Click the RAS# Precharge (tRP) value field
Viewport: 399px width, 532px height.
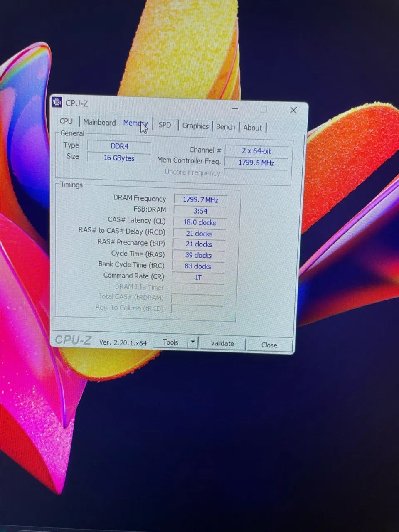pos(199,244)
